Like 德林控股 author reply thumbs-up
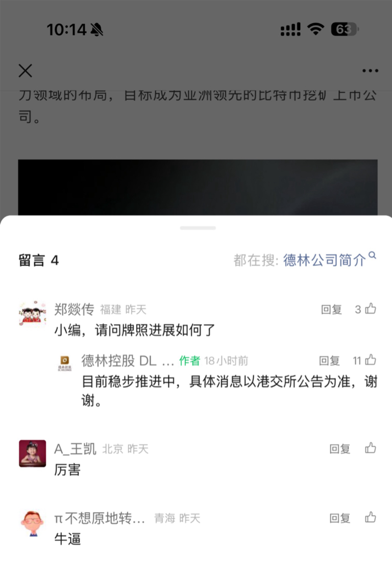Screen dimensions: 392x565 371,360
